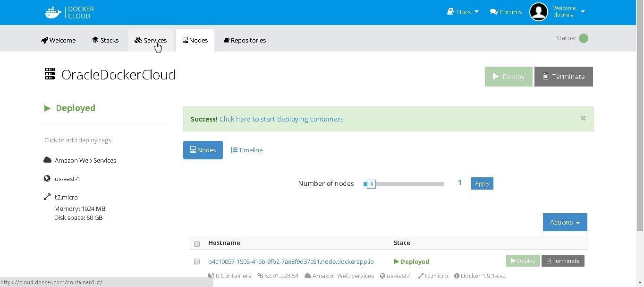The height and width of the screenshot is (287, 644).
Task: Check the box for node b4c10057
Action: click(x=197, y=261)
